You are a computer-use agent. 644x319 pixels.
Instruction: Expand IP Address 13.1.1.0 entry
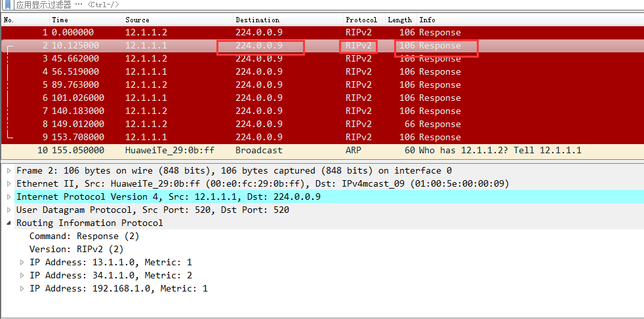tap(22, 263)
